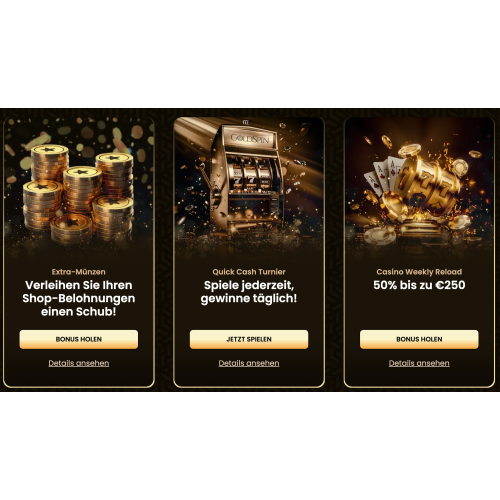
Task: Click small emblem above the slot machine
Action: pyautogui.click(x=246, y=122)
